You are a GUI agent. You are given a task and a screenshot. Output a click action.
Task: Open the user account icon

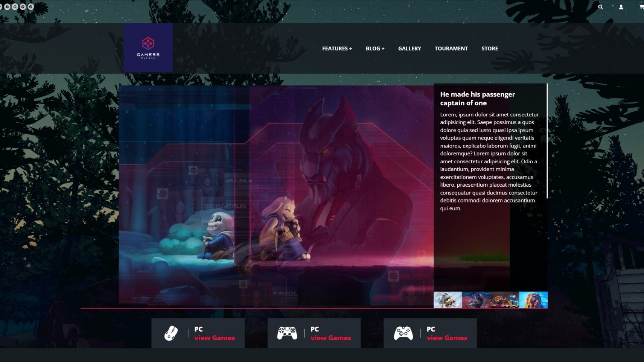pyautogui.click(x=620, y=7)
